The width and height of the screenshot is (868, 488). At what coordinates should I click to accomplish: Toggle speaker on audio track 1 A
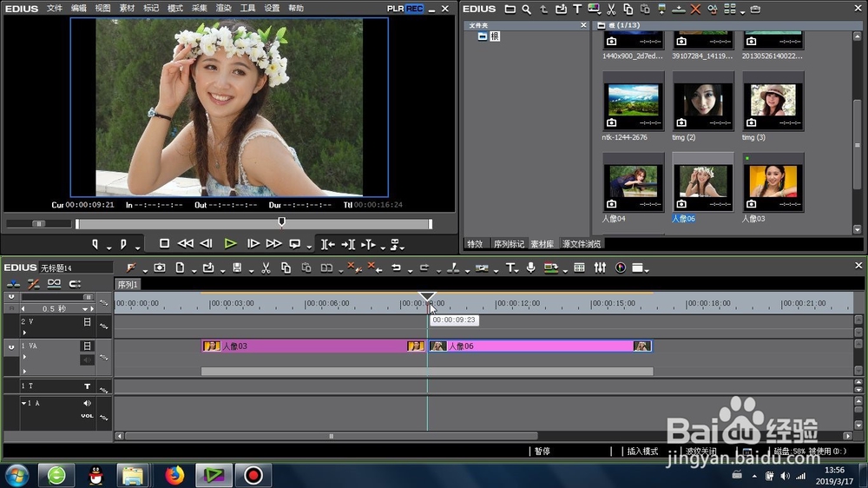coord(87,403)
